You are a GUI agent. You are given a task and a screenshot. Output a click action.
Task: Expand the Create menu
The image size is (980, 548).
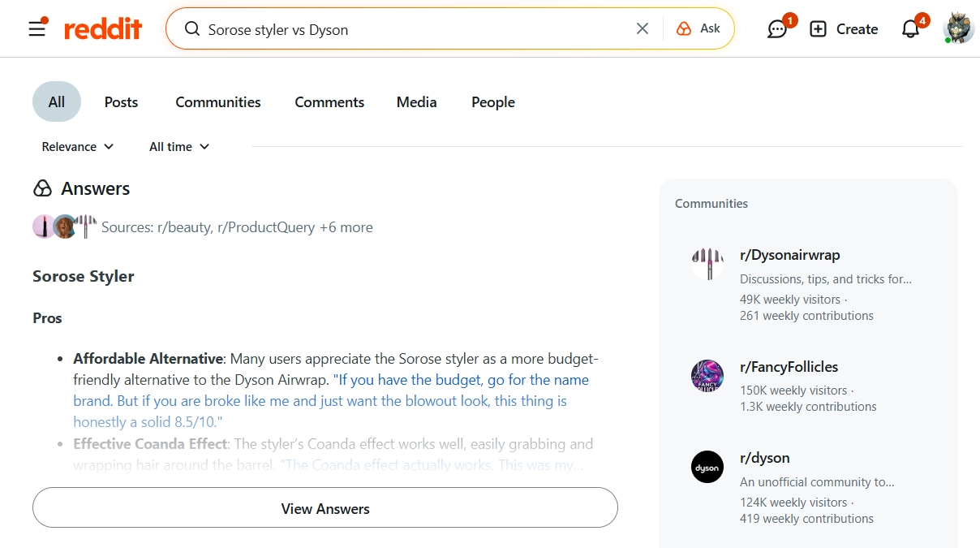[x=844, y=28]
